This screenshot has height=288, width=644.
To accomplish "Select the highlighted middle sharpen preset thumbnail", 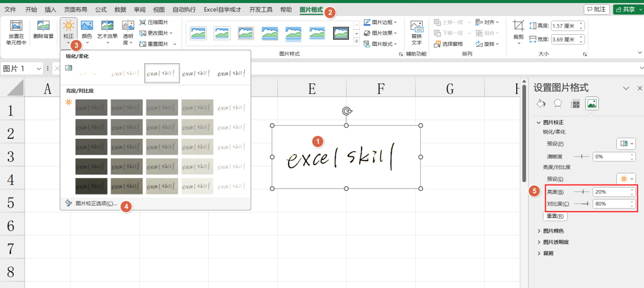I will pyautogui.click(x=162, y=73).
